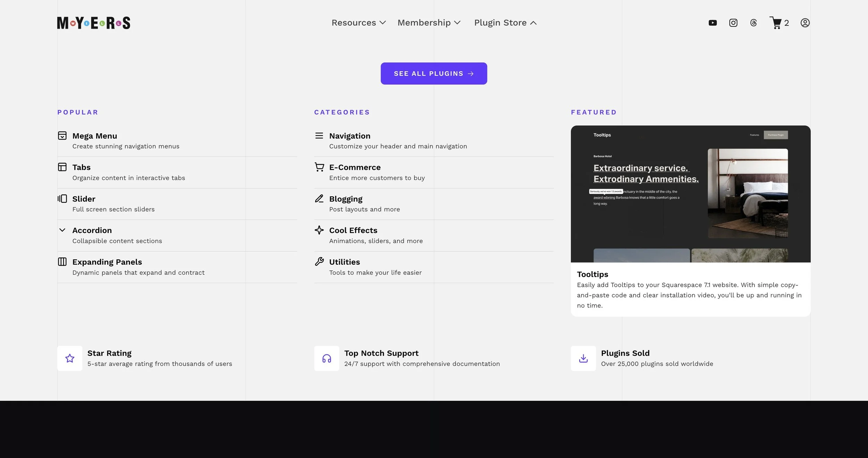Expand the Resources dropdown menu
The width and height of the screenshot is (868, 458).
(x=358, y=23)
